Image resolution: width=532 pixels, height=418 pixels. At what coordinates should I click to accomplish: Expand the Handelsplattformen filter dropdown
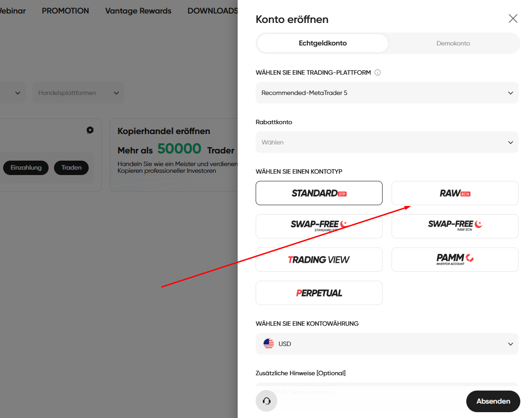click(78, 93)
